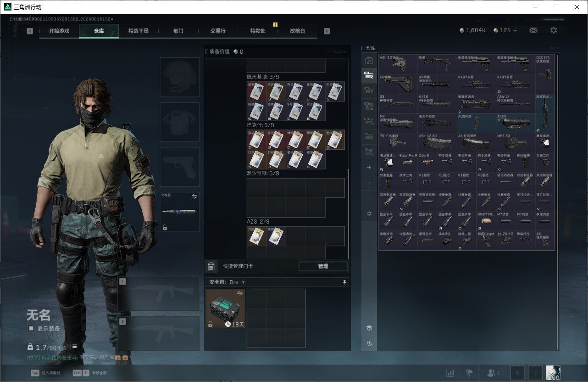
Task: Select the Odin S item
Action: 427,162
